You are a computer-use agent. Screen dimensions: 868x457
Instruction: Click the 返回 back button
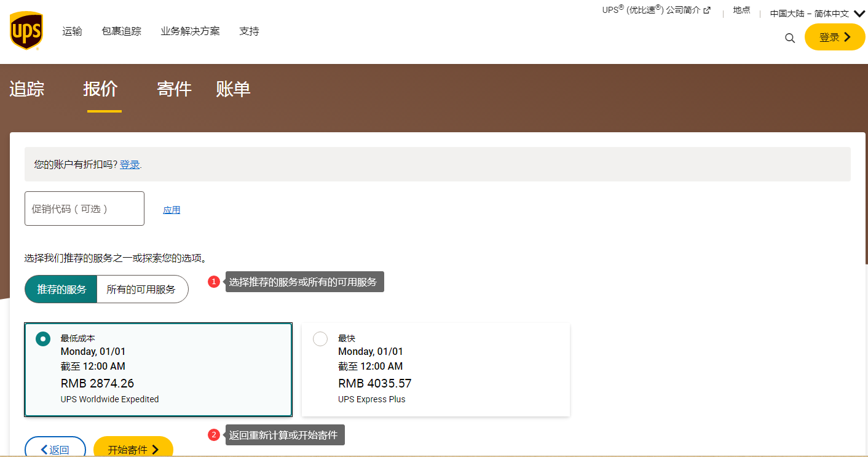55,449
